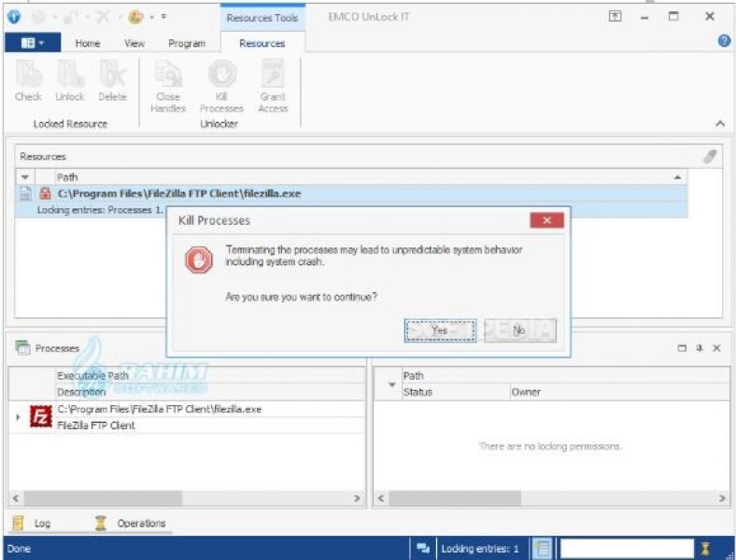Switch to the View ribbon tab
The height and width of the screenshot is (560, 736).
click(134, 44)
